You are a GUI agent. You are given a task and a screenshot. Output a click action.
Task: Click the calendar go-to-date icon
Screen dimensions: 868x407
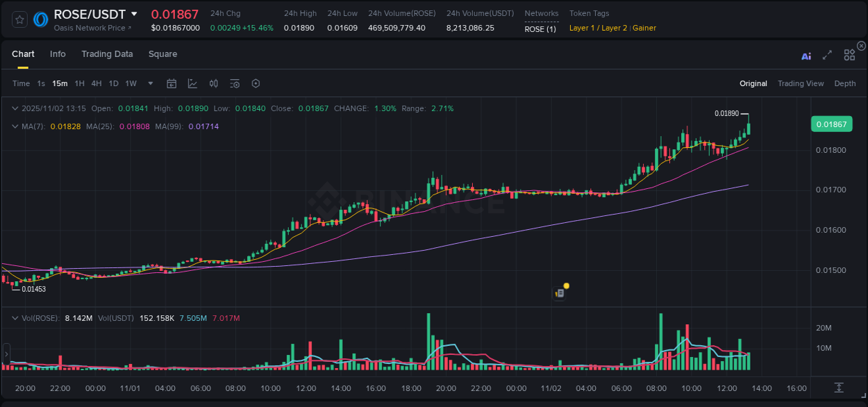pyautogui.click(x=172, y=83)
